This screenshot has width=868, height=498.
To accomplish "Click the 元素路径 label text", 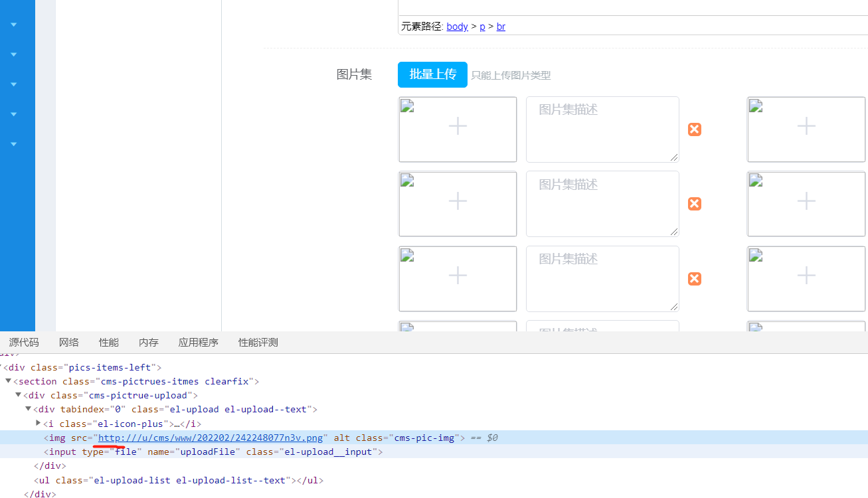I will click(421, 27).
